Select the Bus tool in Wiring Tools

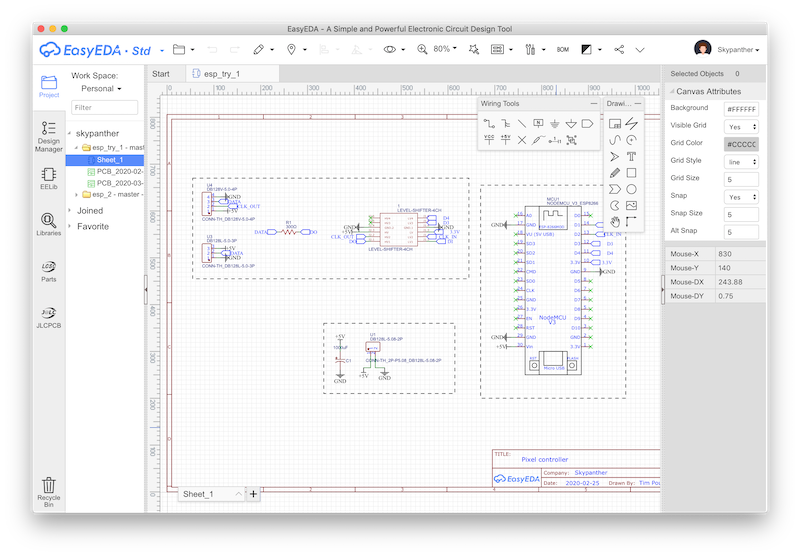click(x=505, y=123)
